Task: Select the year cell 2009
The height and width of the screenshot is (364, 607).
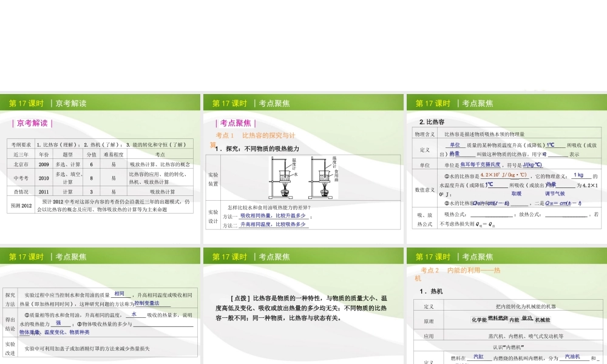Action: tap(44, 164)
